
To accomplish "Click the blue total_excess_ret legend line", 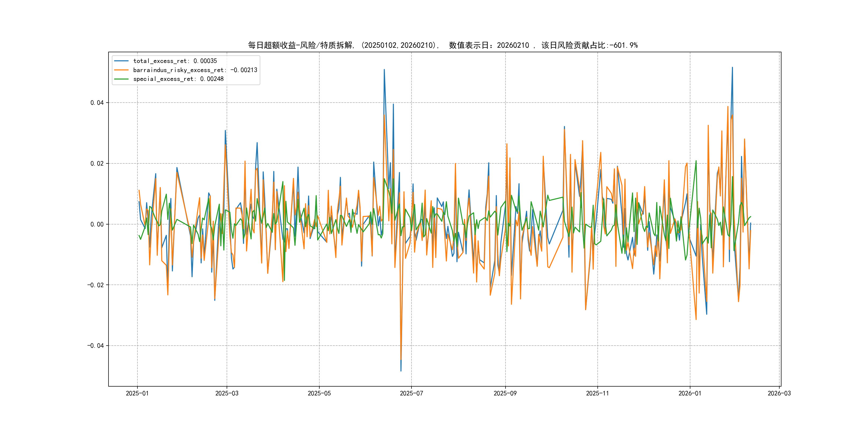I will (x=121, y=61).
